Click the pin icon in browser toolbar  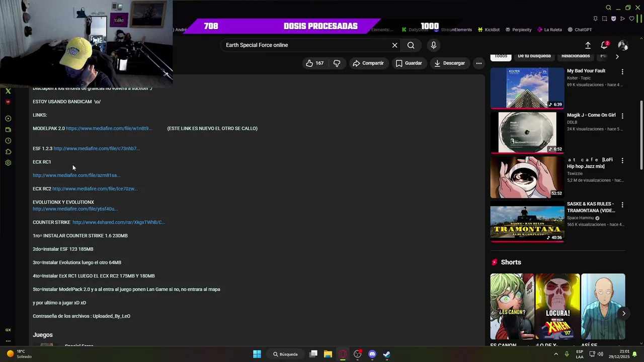coord(595,19)
